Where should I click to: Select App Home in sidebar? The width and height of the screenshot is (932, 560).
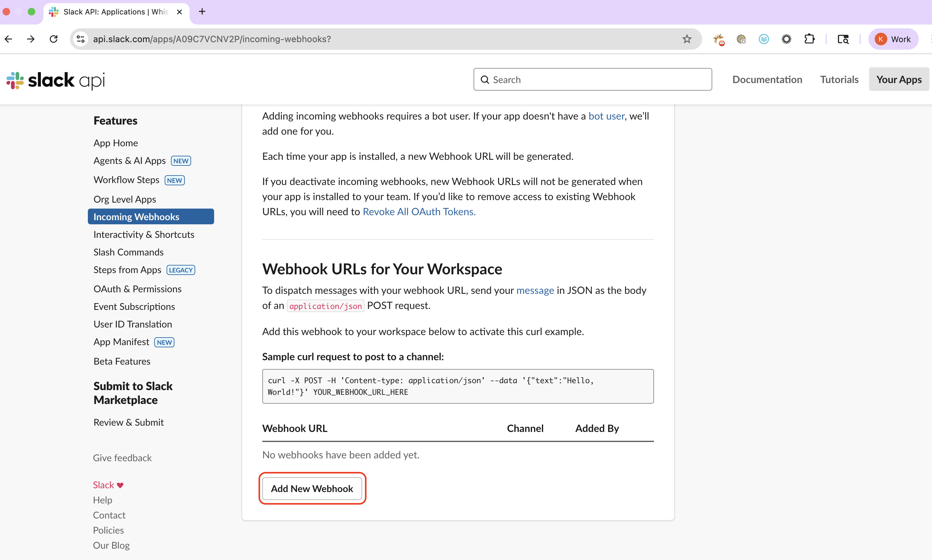pos(116,143)
